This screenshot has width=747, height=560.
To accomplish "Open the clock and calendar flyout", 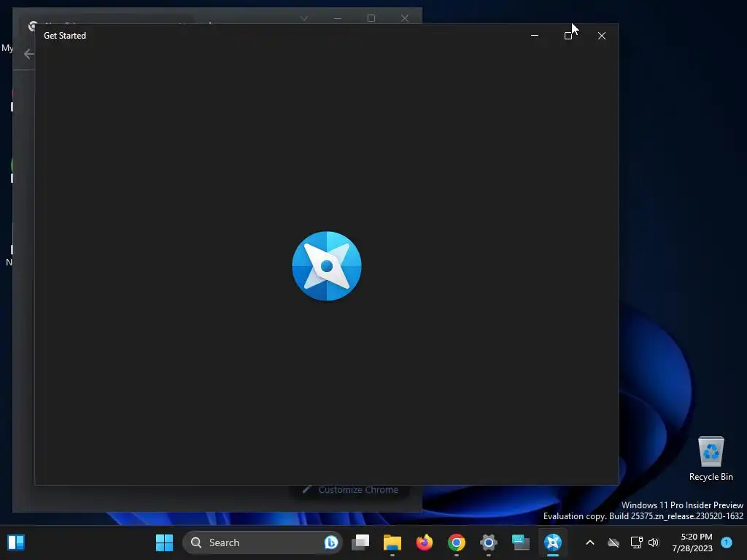I will tap(692, 542).
